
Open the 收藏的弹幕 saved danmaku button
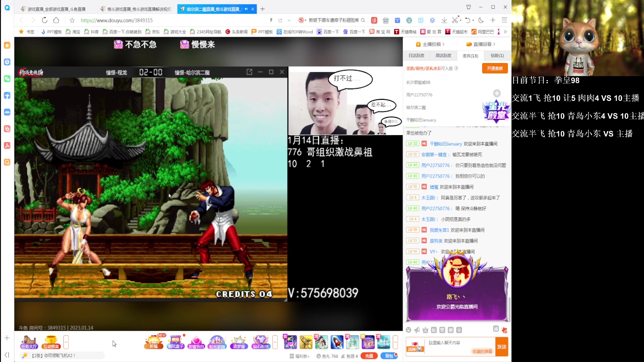[x=482, y=351]
